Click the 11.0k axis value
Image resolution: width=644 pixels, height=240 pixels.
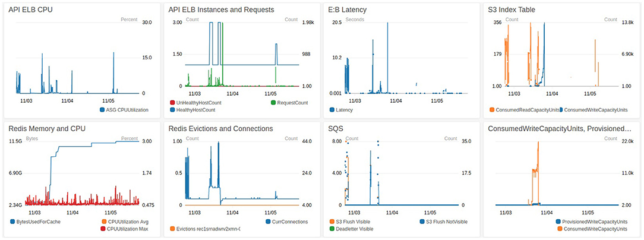tap(629, 173)
